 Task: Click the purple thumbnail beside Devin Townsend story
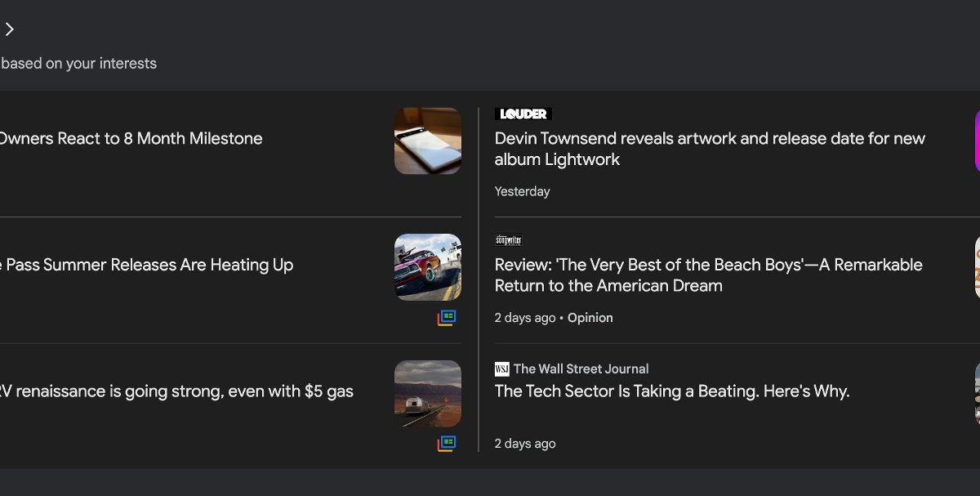tap(977, 141)
